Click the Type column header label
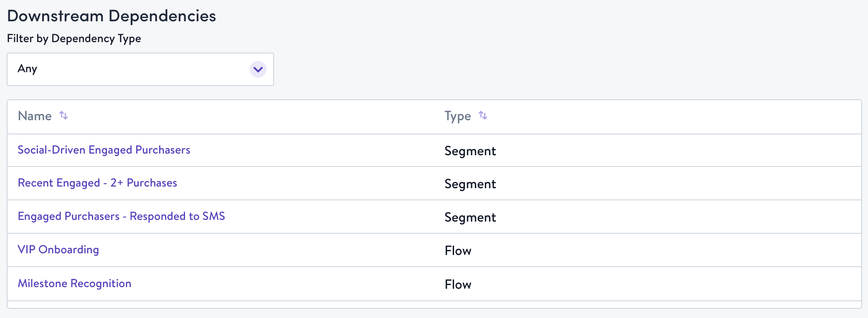This screenshot has width=868, height=318. pyautogui.click(x=457, y=116)
